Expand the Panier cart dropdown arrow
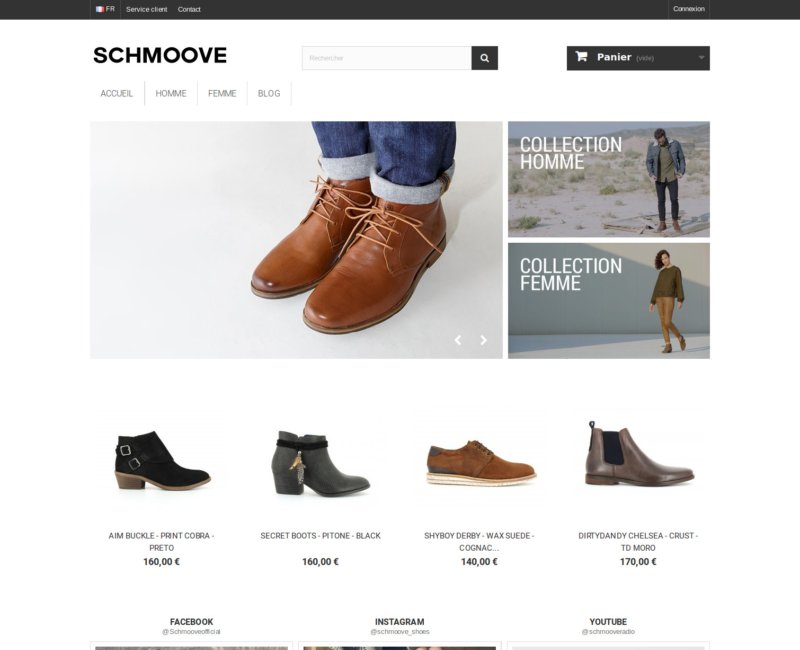Image resolution: width=800 pixels, height=650 pixels. 702,57
